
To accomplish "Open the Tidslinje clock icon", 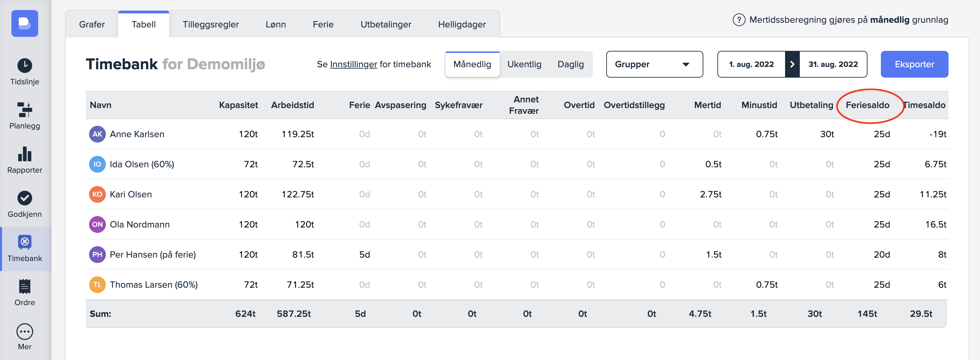I will [x=25, y=65].
